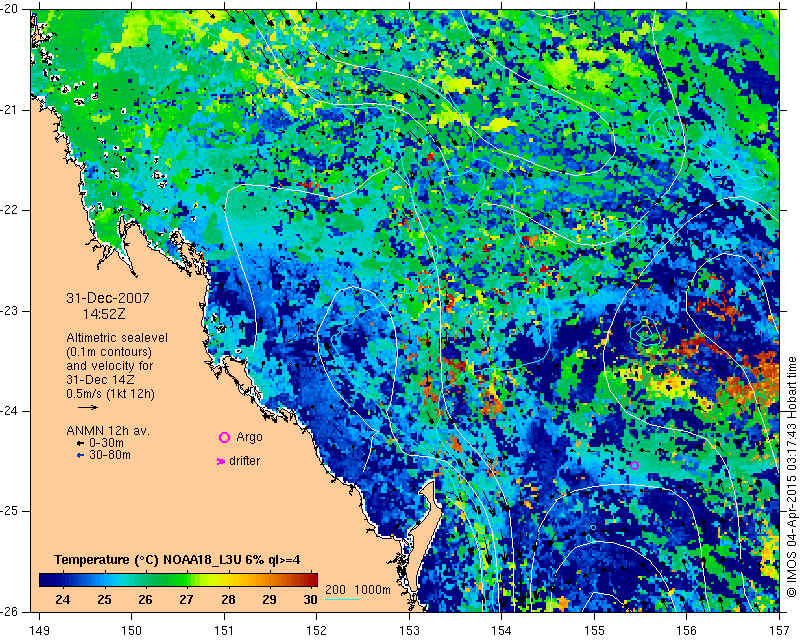Click the date label 31-Dec-2007
The height and width of the screenshot is (640, 800).
coord(108,298)
